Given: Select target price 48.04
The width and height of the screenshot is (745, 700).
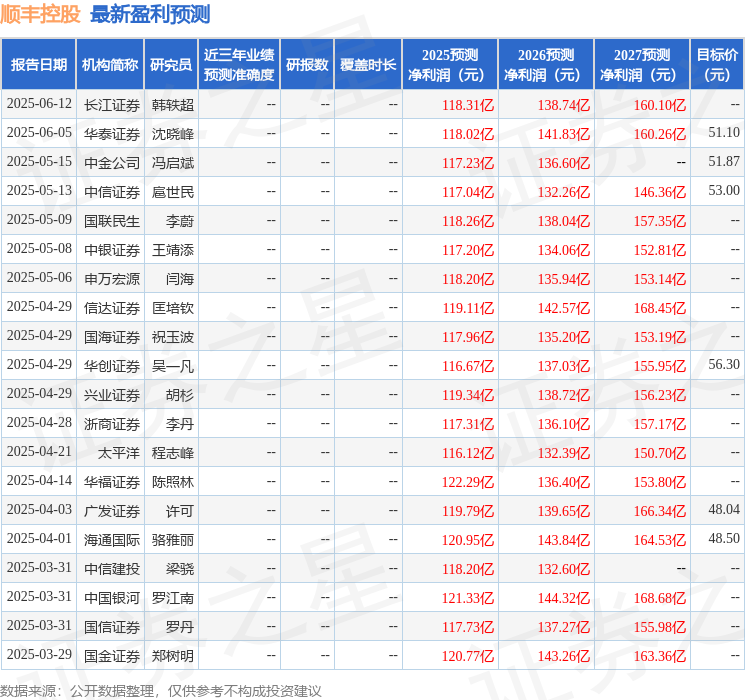Looking at the screenshot, I should [724, 509].
